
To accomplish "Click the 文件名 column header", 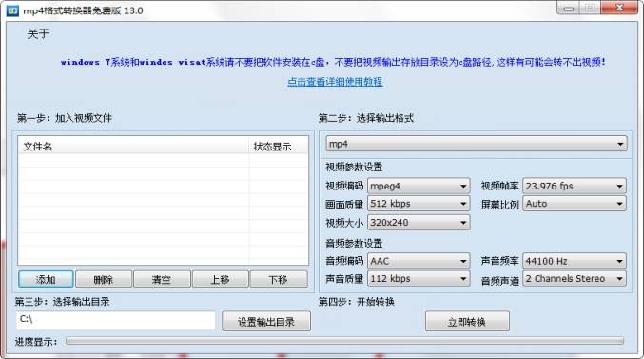I will point(133,146).
